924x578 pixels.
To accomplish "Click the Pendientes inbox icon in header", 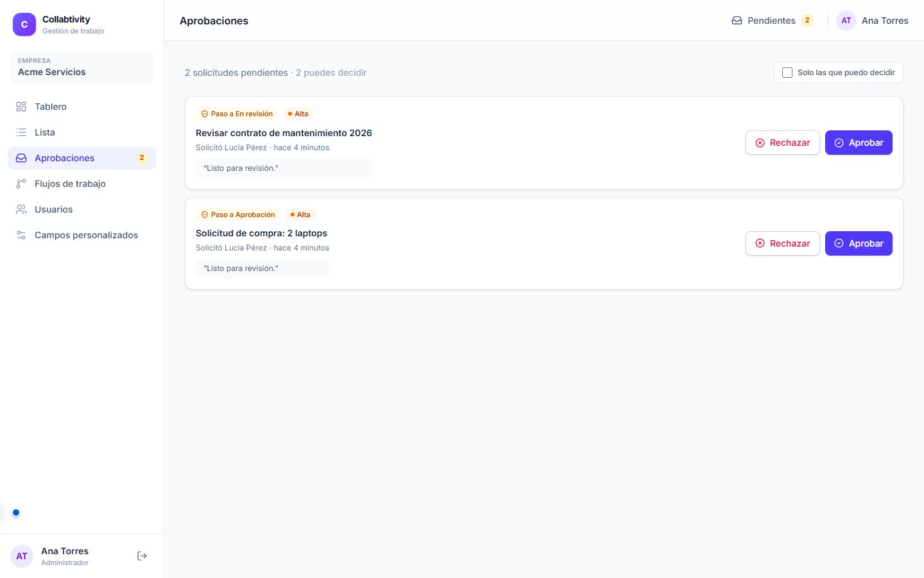I will 737,21.
